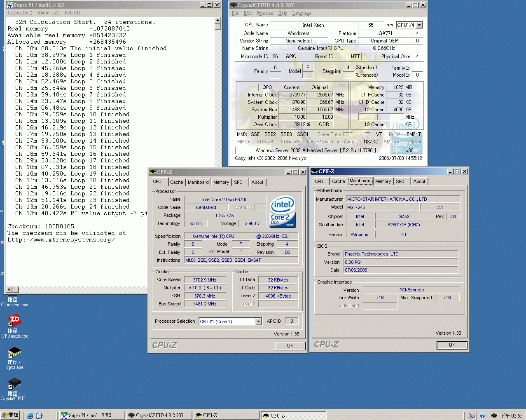Click the CrystalCPUID title bar chip icon

234,5
